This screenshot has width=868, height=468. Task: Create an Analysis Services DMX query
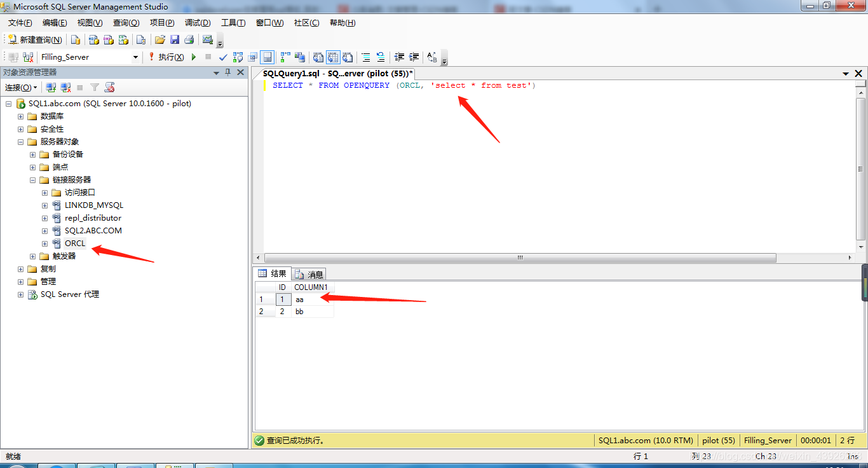tap(109, 39)
